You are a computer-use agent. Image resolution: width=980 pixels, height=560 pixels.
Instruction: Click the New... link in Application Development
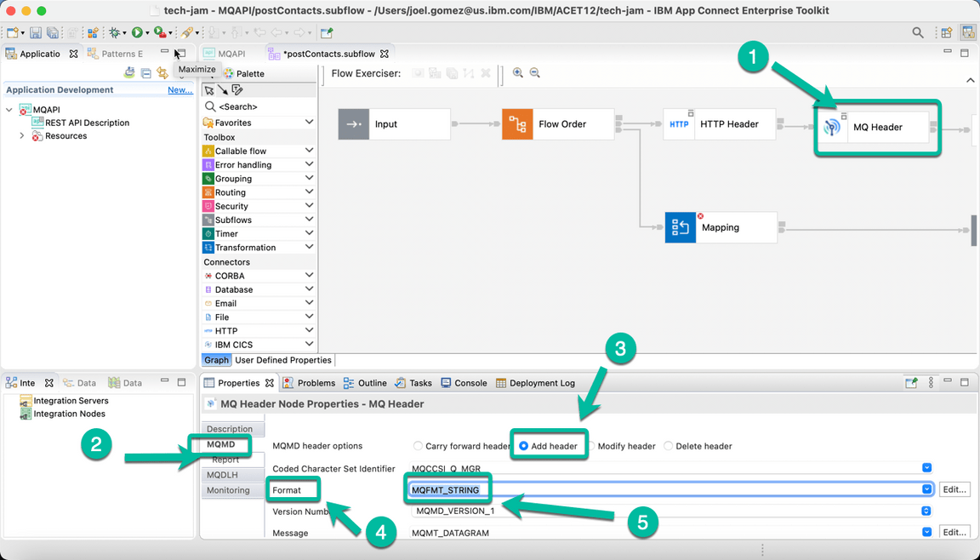click(x=179, y=89)
